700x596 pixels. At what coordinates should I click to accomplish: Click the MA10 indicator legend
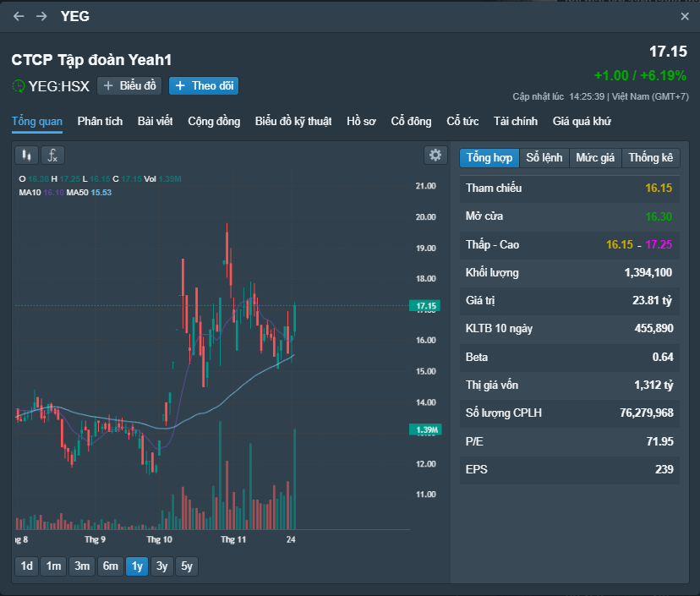[x=41, y=193]
